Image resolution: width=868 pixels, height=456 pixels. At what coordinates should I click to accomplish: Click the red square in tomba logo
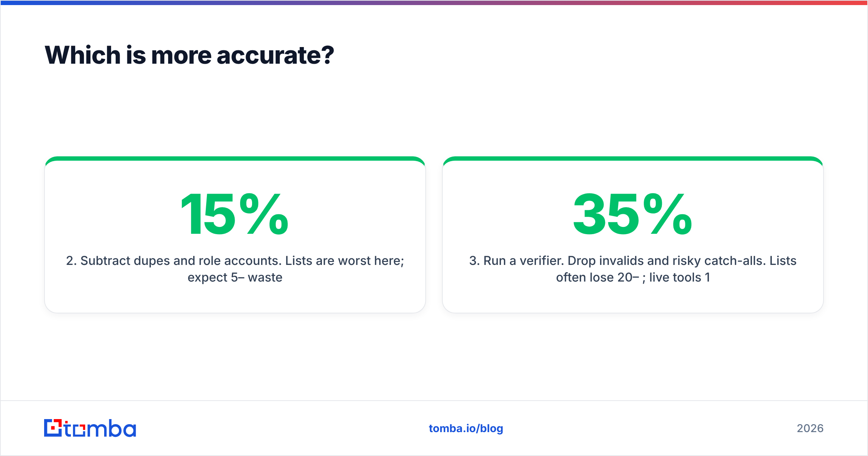pos(54,428)
